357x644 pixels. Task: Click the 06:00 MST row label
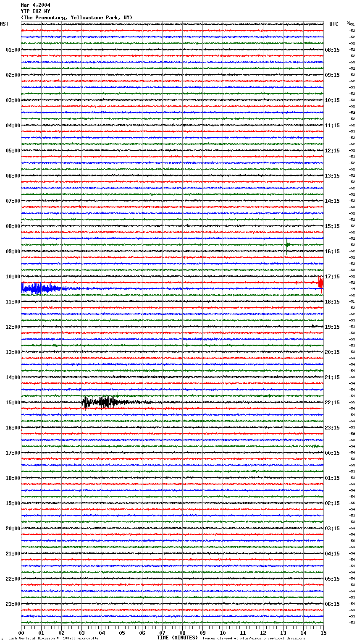click(13, 176)
